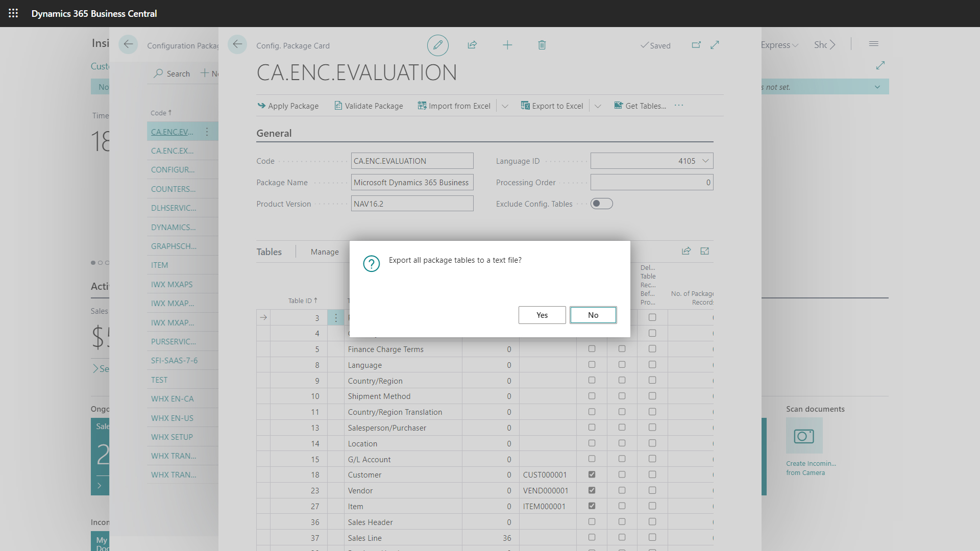This screenshot has width=980, height=551.
Task: Open the page in a new window
Action: click(x=696, y=45)
